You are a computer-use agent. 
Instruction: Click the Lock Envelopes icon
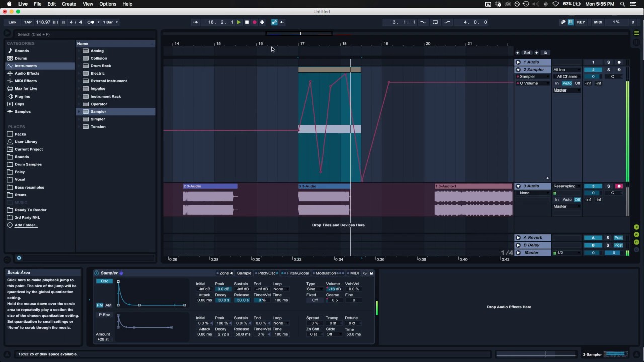[x=545, y=53]
